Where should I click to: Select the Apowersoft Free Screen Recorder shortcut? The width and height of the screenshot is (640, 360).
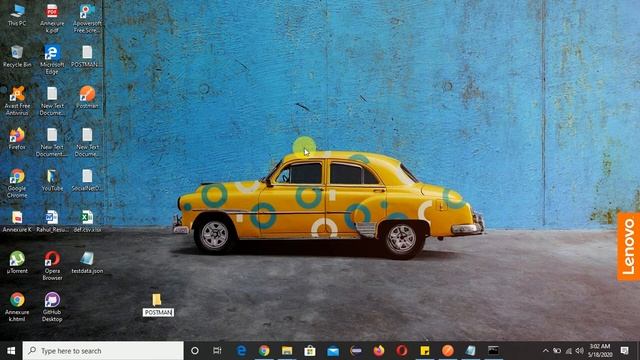87,18
